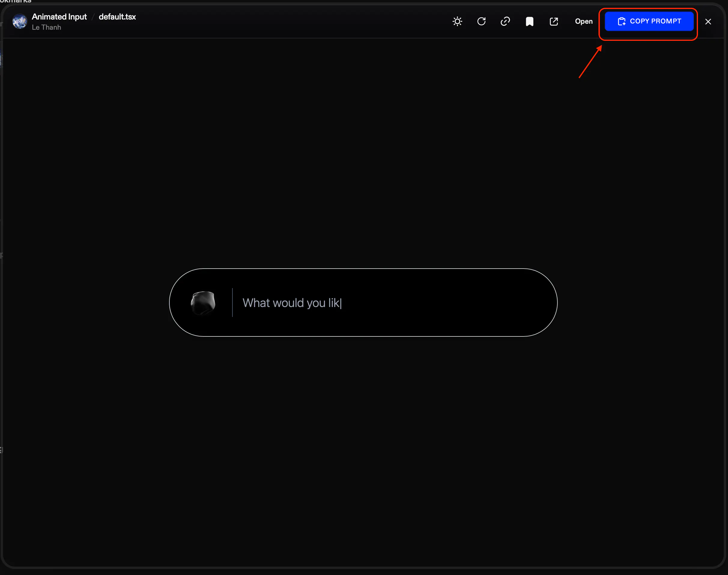Screen dimensions: 728x575
Task: Click the reload preview icon
Action: pos(481,22)
